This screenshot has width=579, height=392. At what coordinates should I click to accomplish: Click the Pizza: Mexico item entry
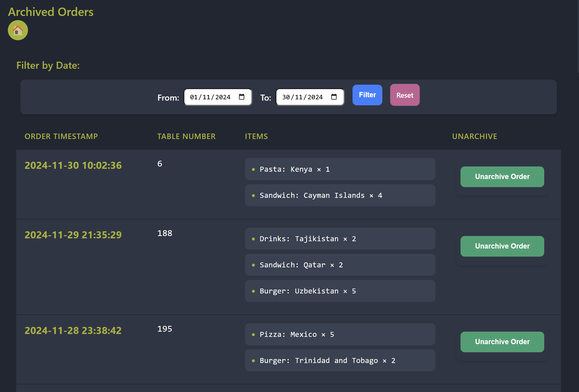click(340, 334)
